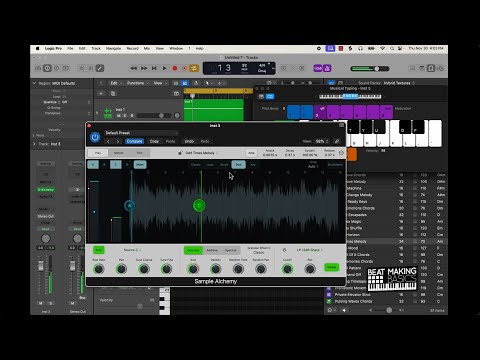
Task: Open the File menu in the menu bar
Action: tap(70, 49)
